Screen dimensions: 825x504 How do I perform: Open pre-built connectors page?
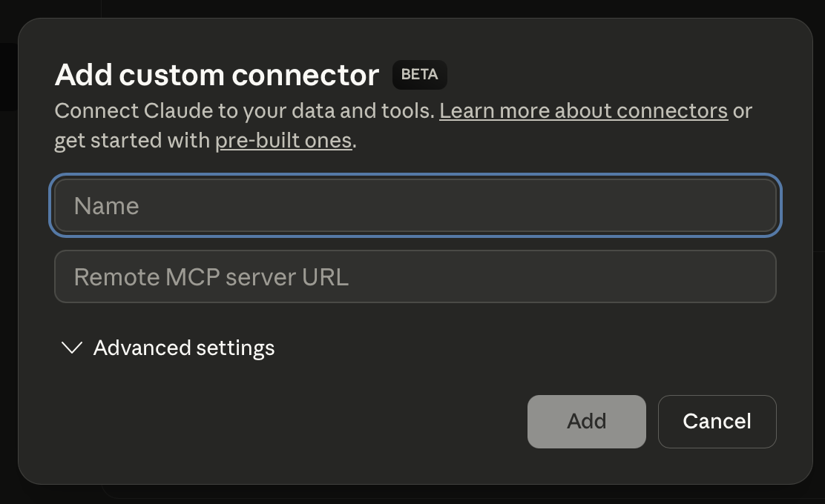(283, 140)
